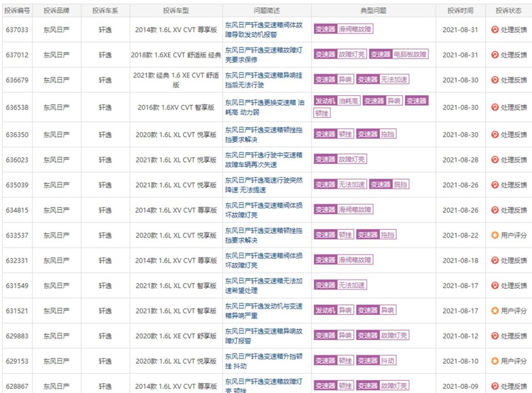
Task: Click 变速器 故障灯亮 tag in row 629883
Action: (383, 336)
